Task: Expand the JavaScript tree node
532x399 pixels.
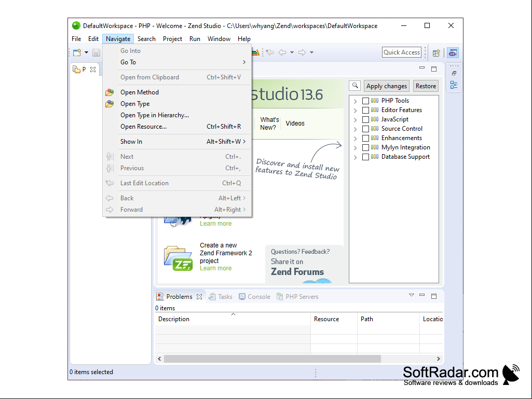Action: pyautogui.click(x=355, y=120)
